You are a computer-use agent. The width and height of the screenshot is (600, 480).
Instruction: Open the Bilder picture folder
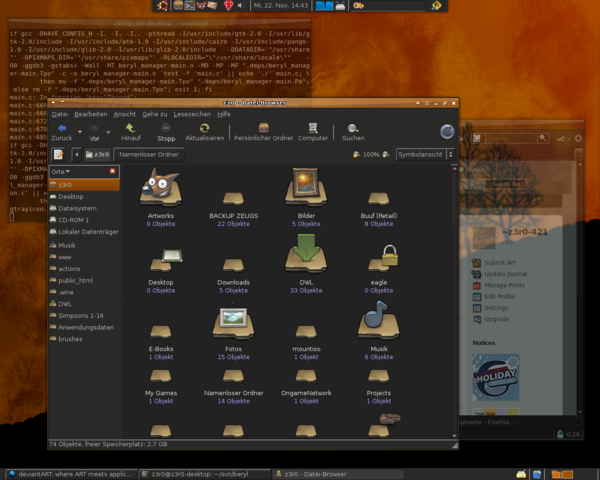306,188
